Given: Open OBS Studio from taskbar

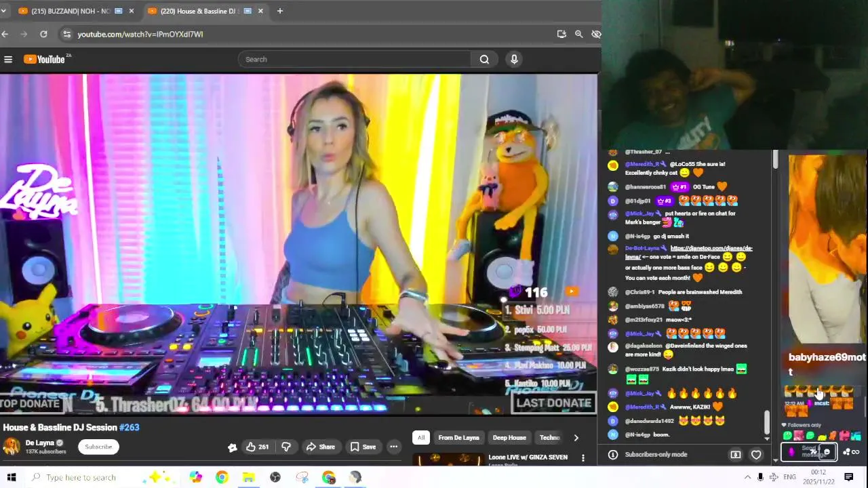Looking at the screenshot, I should (x=275, y=477).
